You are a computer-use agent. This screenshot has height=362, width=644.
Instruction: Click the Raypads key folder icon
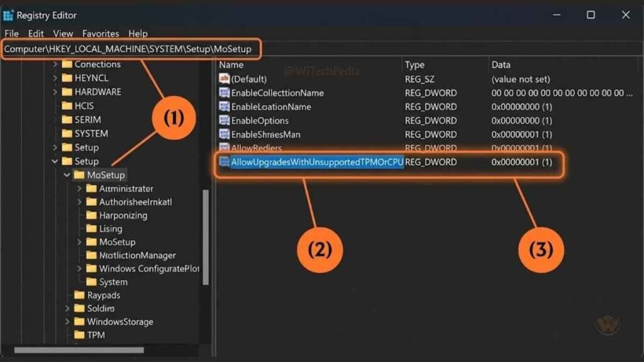pos(79,295)
